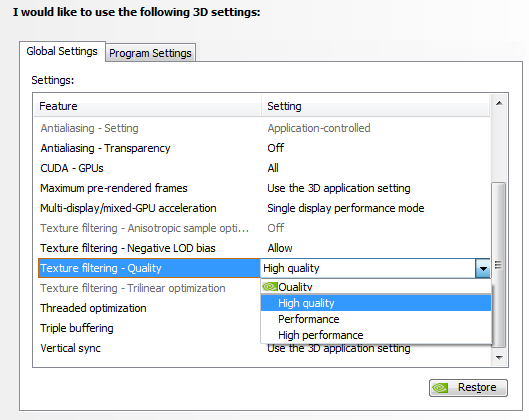Select Triple buffering setting row

pos(147,328)
